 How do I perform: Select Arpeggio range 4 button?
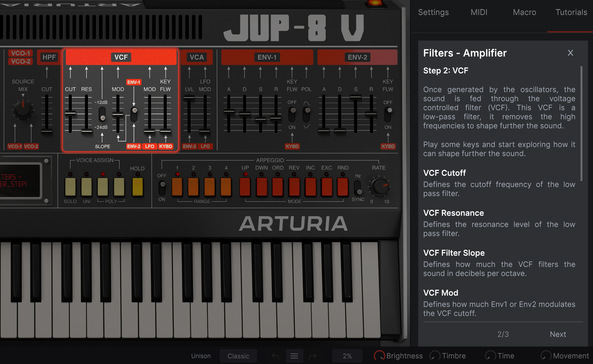click(226, 187)
